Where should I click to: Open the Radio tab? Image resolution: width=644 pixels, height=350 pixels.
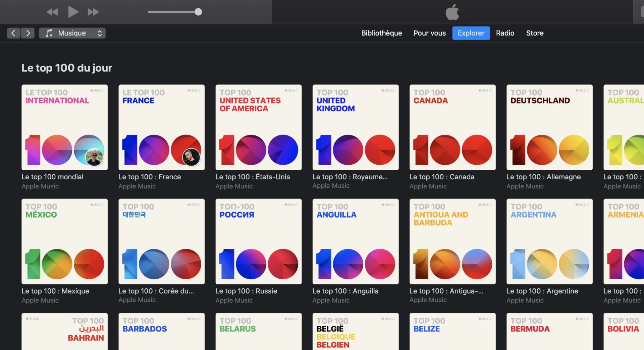505,33
